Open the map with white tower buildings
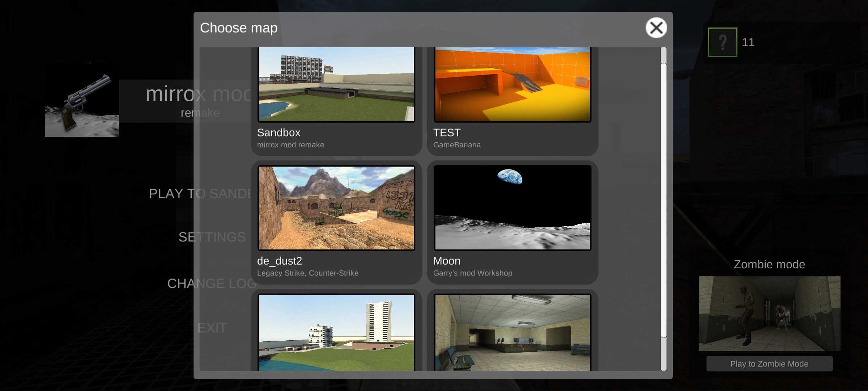The width and height of the screenshot is (868, 391). coord(336,332)
